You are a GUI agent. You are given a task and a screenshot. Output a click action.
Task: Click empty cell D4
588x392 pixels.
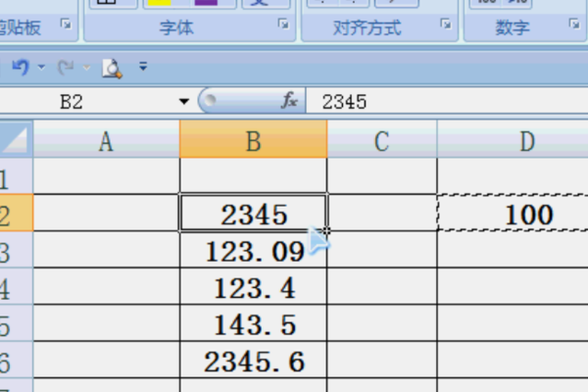[x=513, y=286]
